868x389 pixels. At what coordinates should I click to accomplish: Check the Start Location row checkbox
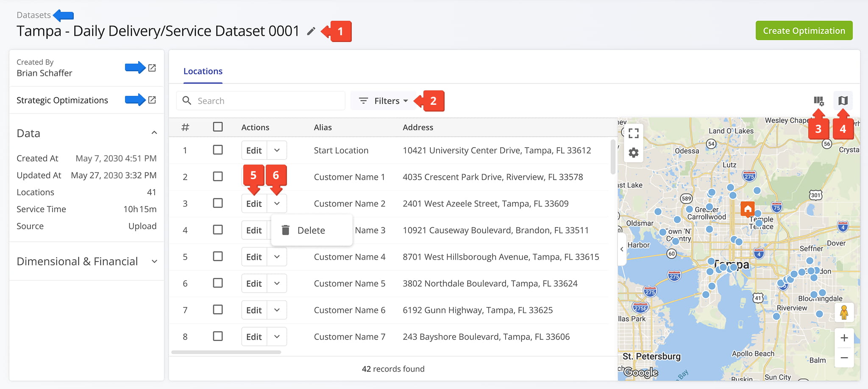[x=218, y=150]
